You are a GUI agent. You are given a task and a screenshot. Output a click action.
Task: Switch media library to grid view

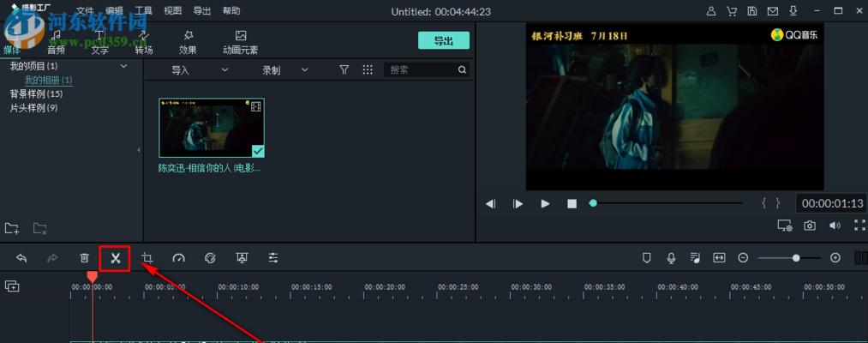368,69
